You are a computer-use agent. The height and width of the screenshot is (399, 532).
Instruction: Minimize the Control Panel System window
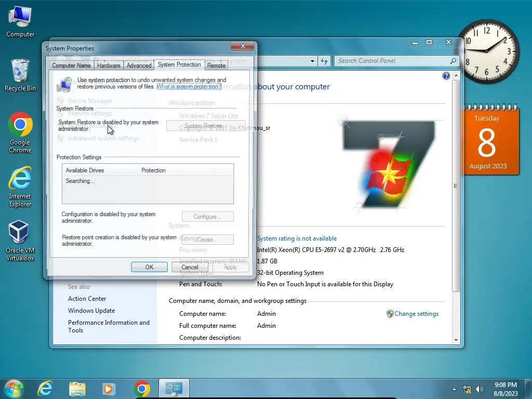[415, 43]
